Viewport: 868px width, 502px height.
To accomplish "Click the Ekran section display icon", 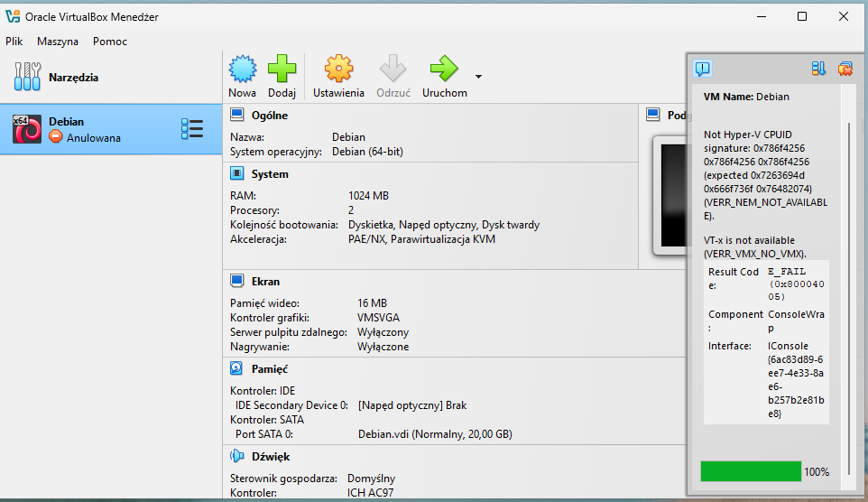I will coord(237,281).
